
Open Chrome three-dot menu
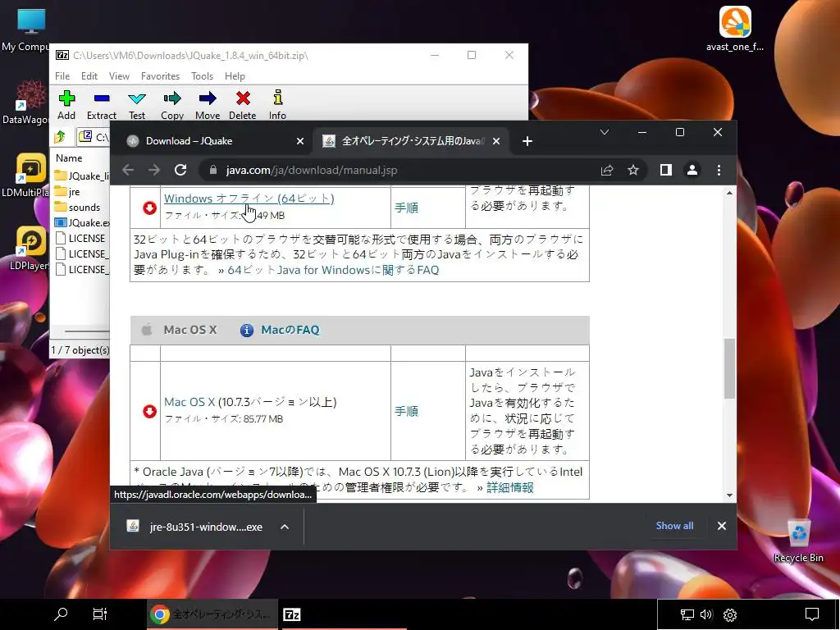point(719,170)
